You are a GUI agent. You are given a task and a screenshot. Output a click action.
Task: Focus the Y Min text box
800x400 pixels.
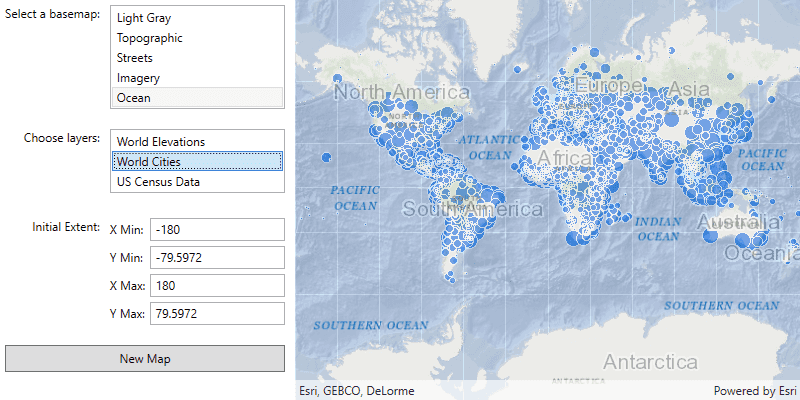[217, 258]
